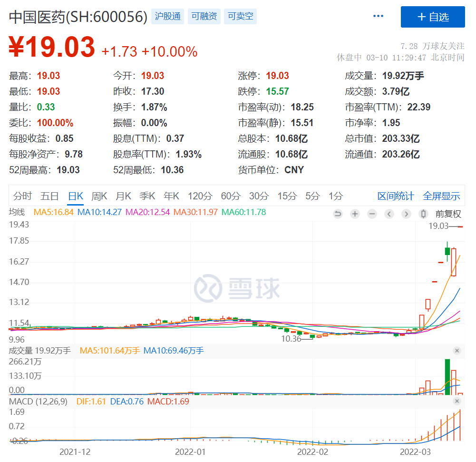Open the 前复权 price adjustment dropdown
The height and width of the screenshot is (462, 476).
tap(448, 214)
